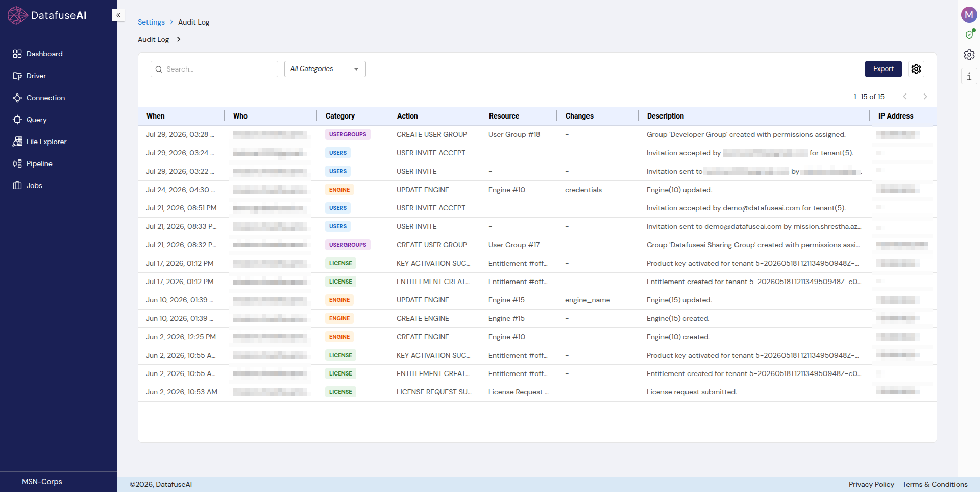The height and width of the screenshot is (492, 980).
Task: Click 'Jul 21, 2026, 08:51 PM' timestamp
Action: point(181,208)
